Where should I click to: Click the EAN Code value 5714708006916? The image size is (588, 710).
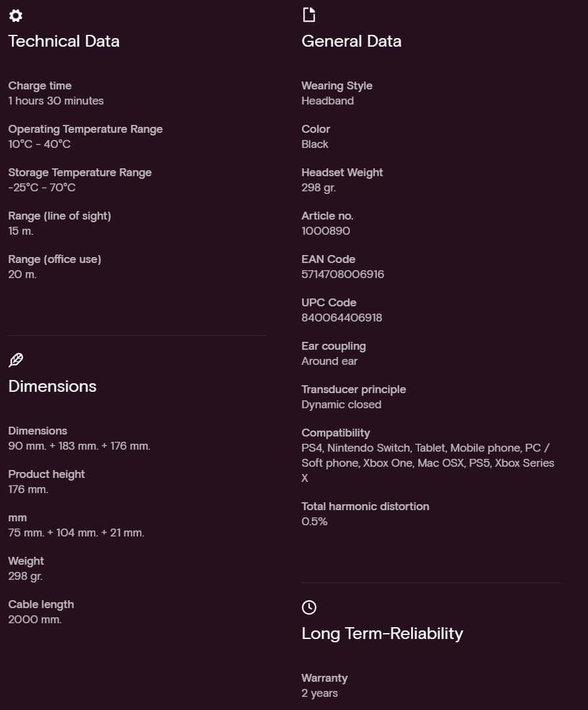pyautogui.click(x=343, y=274)
